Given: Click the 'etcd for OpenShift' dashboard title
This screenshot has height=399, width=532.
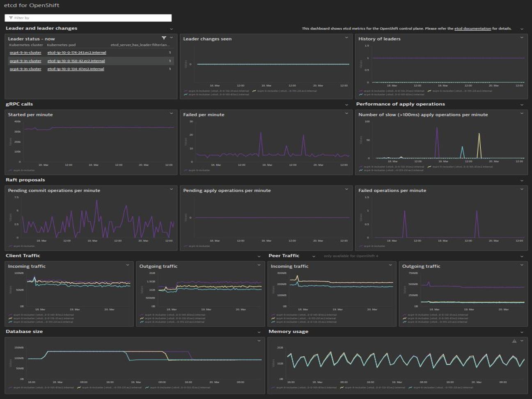Looking at the screenshot, I should (32, 5).
